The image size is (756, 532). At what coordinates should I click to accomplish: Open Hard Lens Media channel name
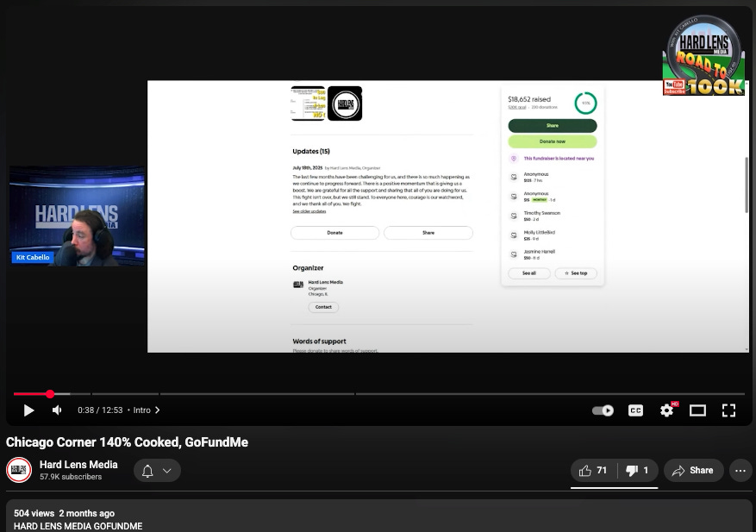point(78,465)
